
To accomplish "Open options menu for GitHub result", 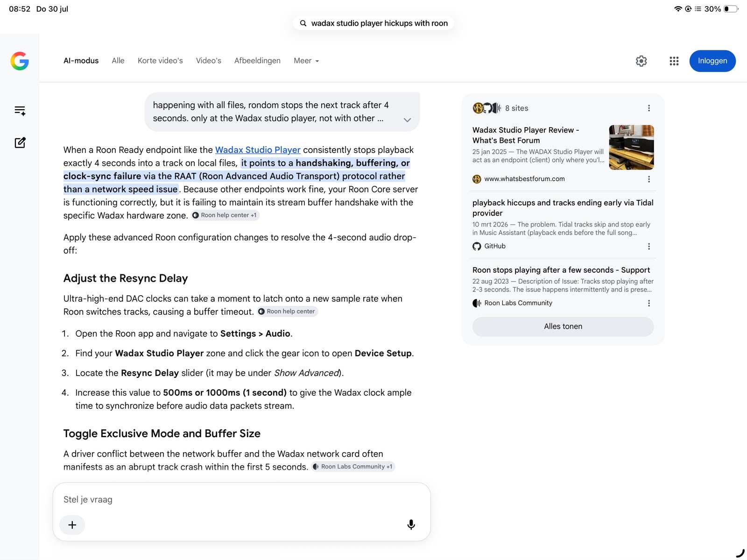I will point(648,246).
